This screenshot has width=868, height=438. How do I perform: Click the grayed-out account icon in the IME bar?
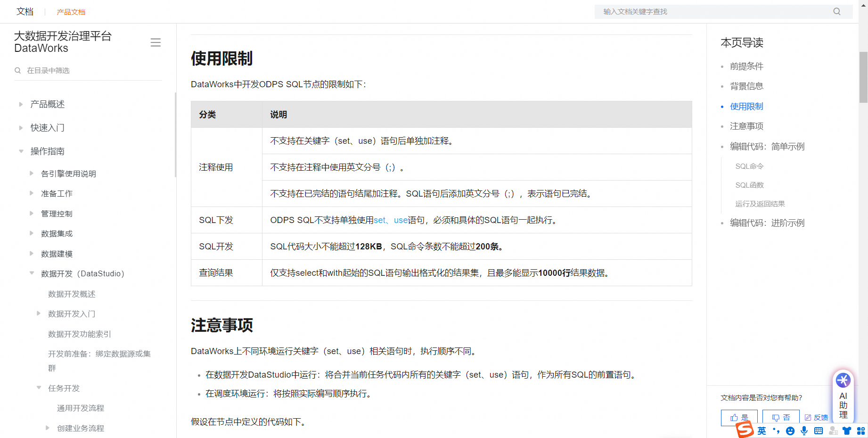pyautogui.click(x=833, y=430)
